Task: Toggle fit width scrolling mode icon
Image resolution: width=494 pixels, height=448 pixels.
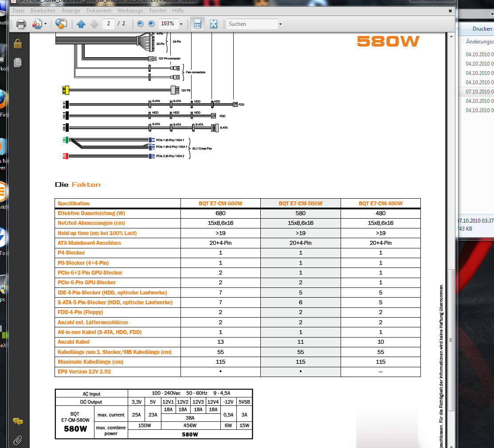Action: coord(197,24)
